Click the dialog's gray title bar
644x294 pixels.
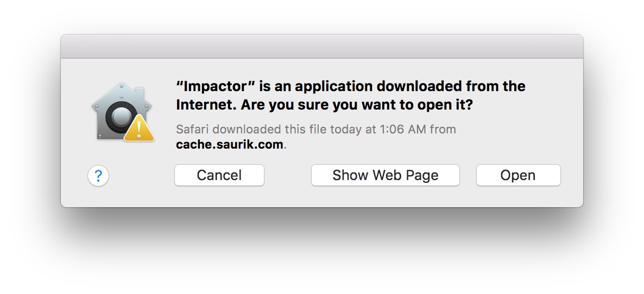321,47
